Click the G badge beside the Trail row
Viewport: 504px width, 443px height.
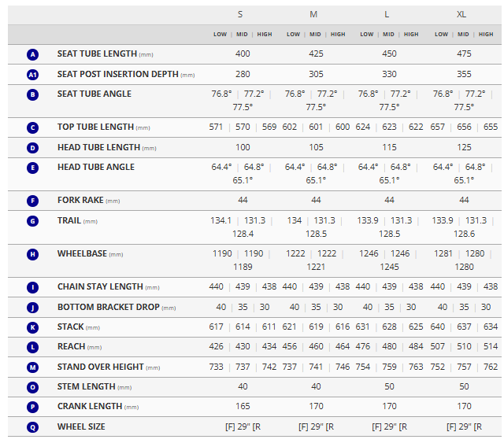click(32, 221)
